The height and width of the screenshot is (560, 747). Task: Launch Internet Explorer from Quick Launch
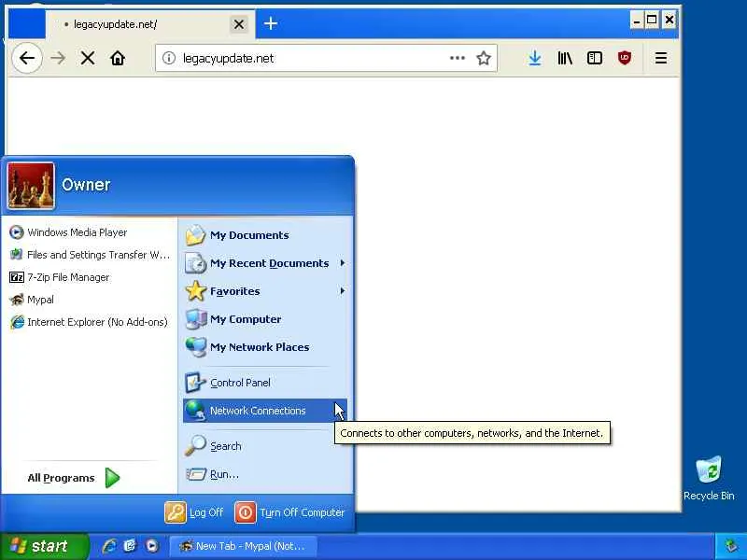pos(109,546)
